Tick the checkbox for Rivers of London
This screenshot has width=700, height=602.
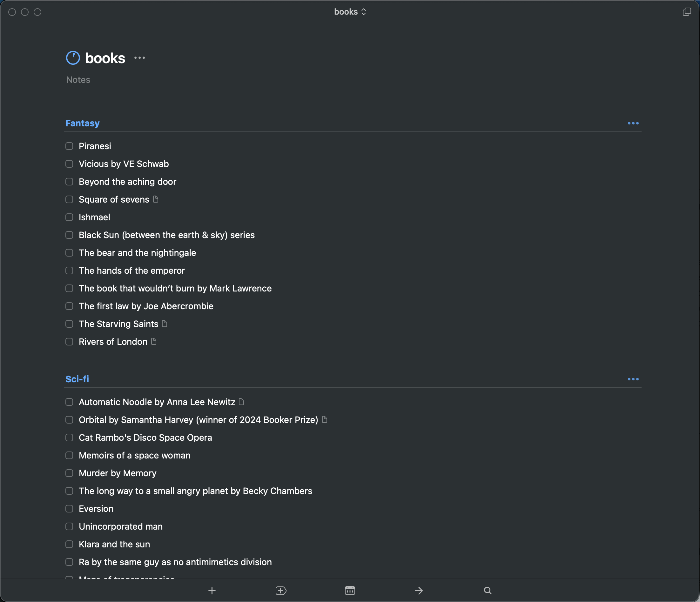click(69, 342)
